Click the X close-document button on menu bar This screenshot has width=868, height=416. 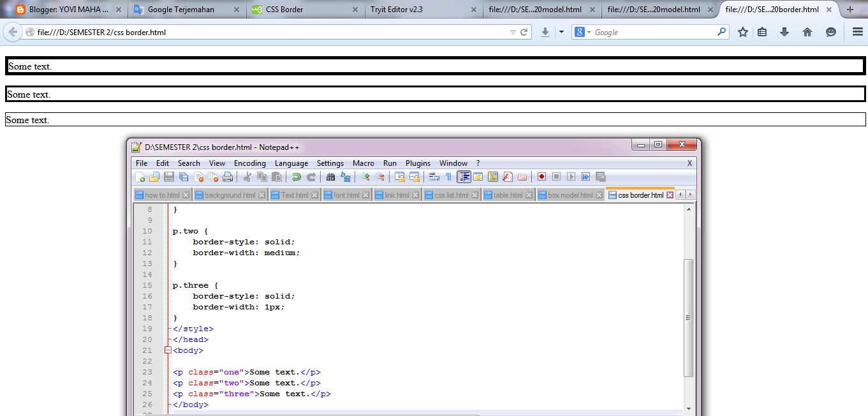[x=689, y=163]
